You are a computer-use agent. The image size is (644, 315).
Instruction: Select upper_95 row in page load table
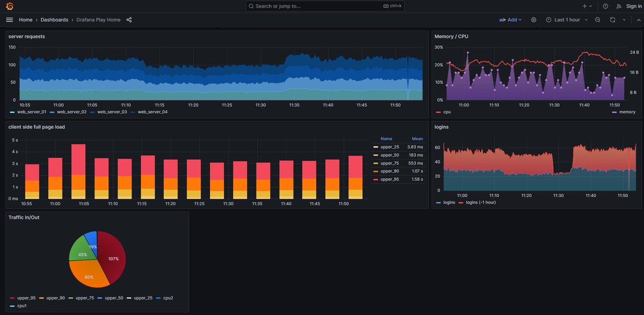398,179
